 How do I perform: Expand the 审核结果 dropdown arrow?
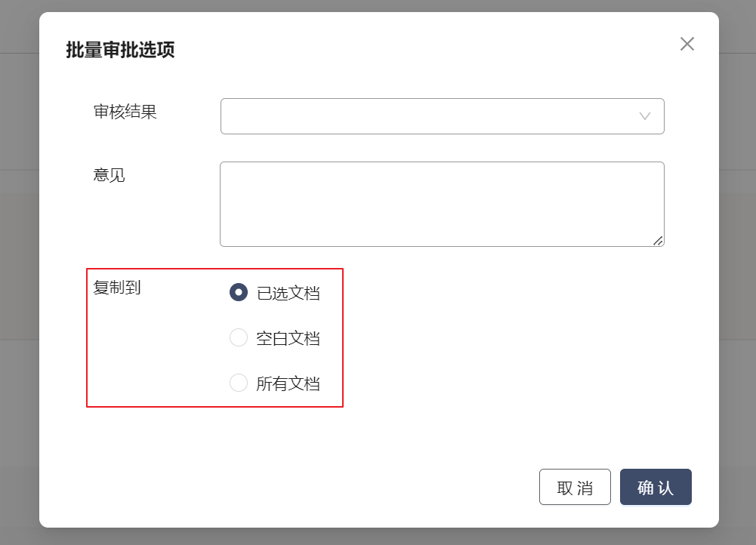pyautogui.click(x=644, y=116)
